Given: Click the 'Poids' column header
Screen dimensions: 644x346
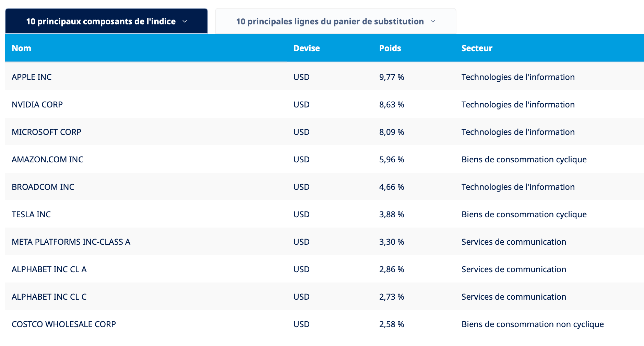Looking at the screenshot, I should 390,48.
